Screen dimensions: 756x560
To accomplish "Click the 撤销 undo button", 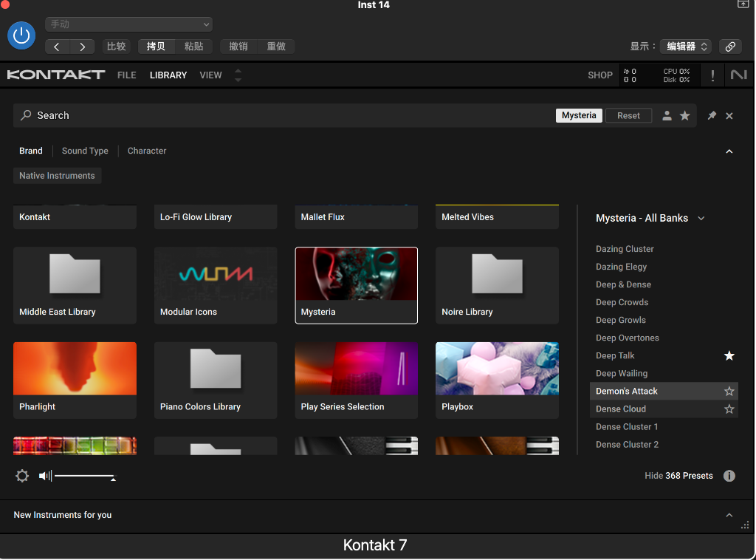I will (x=238, y=47).
